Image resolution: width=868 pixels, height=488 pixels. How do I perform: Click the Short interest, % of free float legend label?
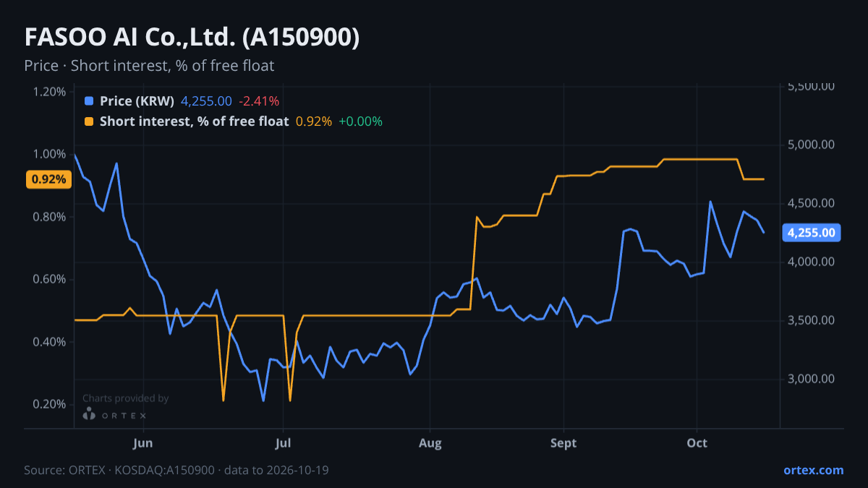[195, 121]
